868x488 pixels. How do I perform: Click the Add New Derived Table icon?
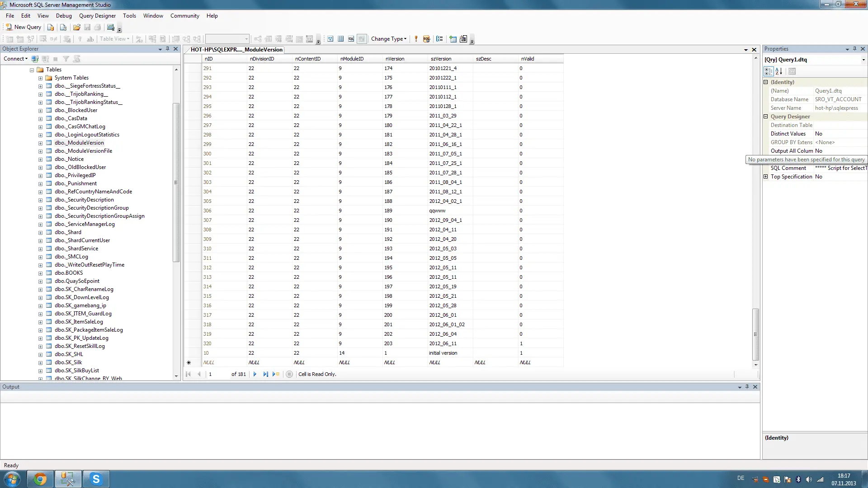(x=463, y=39)
